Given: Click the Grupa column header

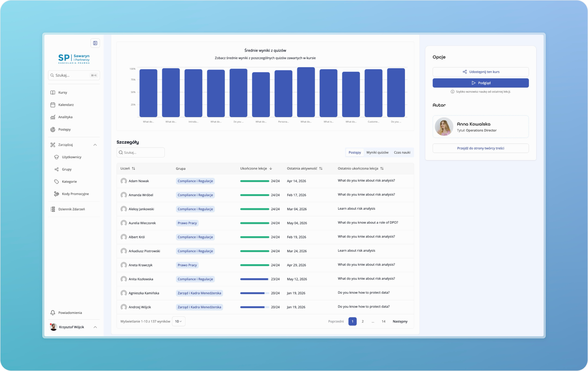Looking at the screenshot, I should 181,168.
